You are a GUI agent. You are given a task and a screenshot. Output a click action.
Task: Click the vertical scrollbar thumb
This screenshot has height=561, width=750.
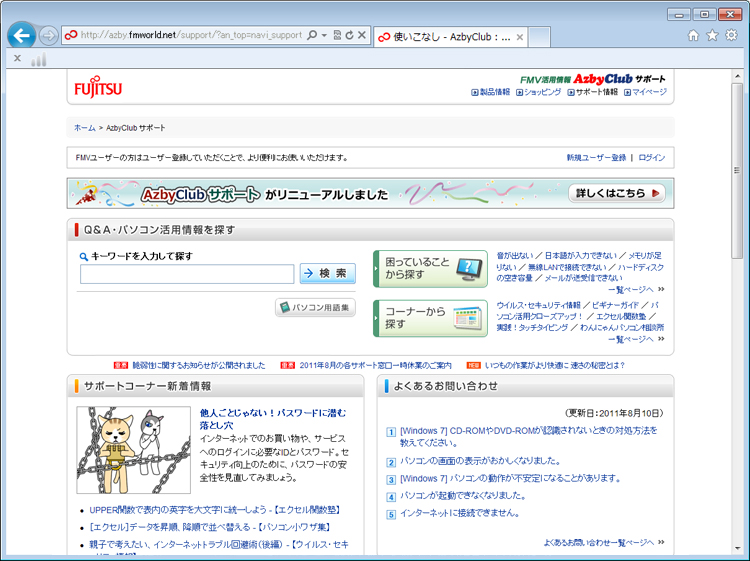pyautogui.click(x=737, y=171)
